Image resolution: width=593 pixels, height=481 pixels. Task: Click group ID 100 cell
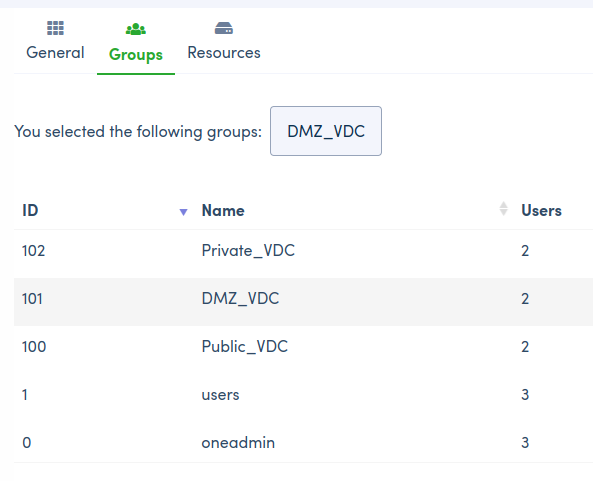(x=34, y=347)
